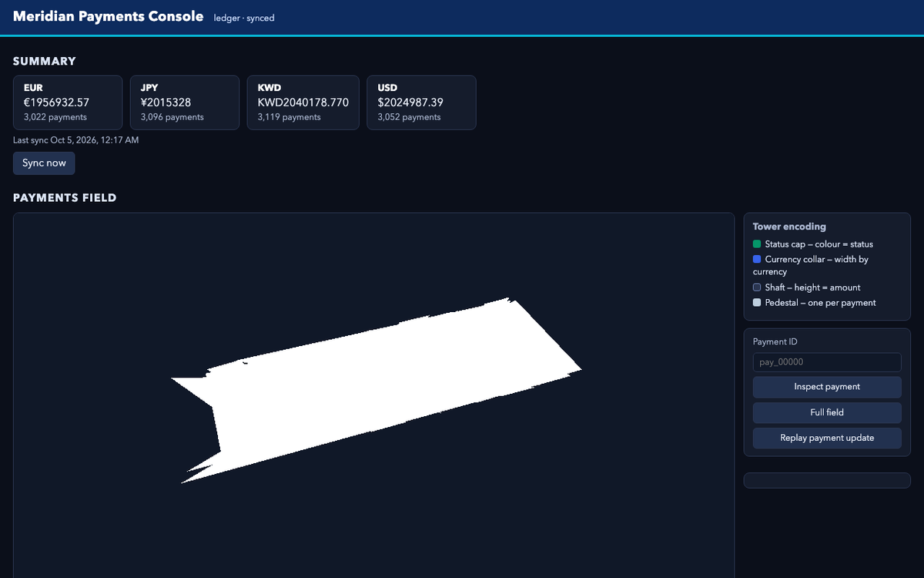Click the Sync now button
This screenshot has height=578, width=924.
pyautogui.click(x=44, y=163)
